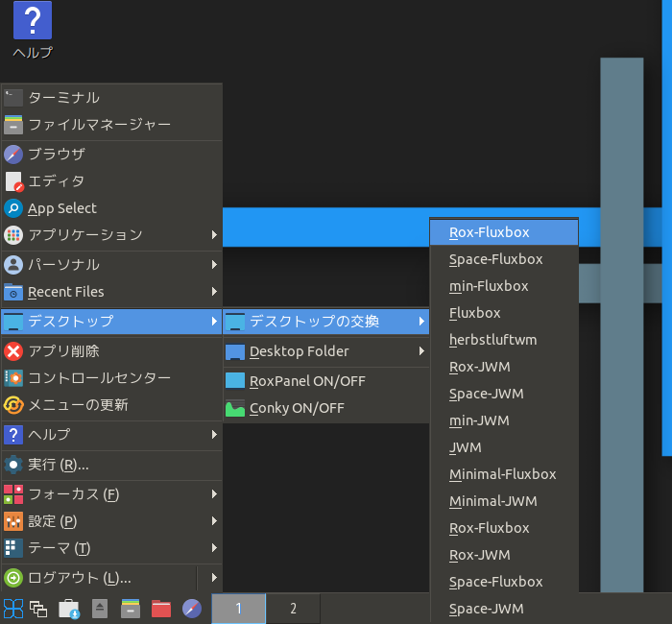The width and height of the screenshot is (672, 624).
Task: Select the min-JWM desktop option
Action: [x=504, y=420]
